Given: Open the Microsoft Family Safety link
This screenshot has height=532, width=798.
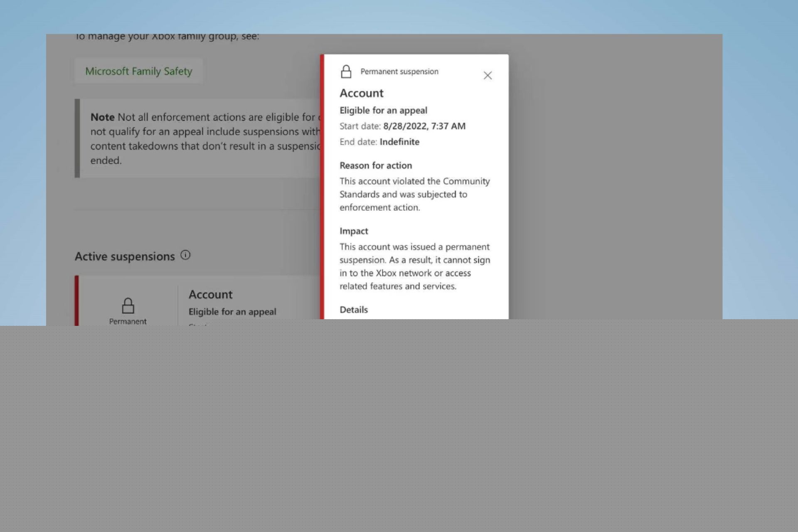Looking at the screenshot, I should coord(138,71).
